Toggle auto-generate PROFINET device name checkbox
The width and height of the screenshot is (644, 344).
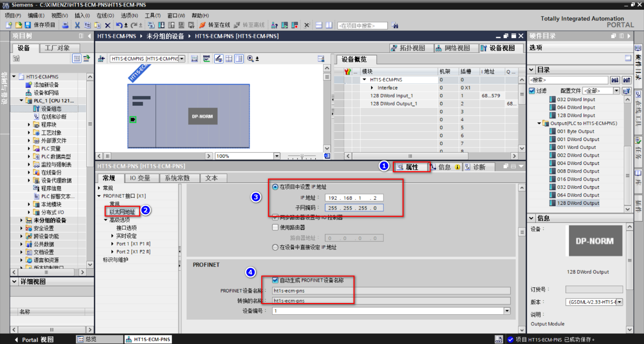pyautogui.click(x=275, y=281)
